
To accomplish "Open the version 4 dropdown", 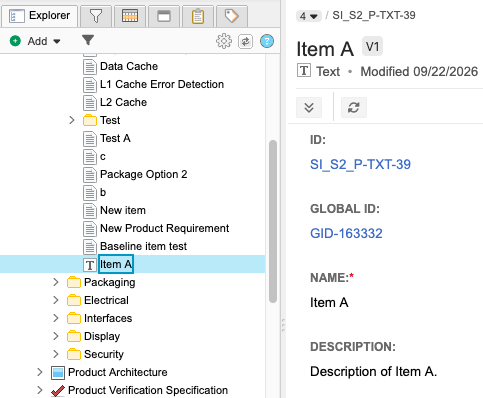I will pos(308,16).
